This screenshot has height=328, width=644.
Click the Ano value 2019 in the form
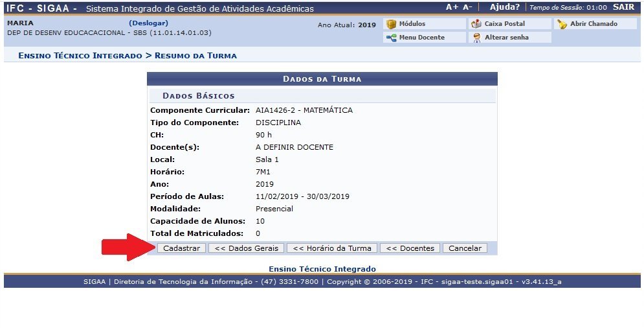[x=265, y=184]
